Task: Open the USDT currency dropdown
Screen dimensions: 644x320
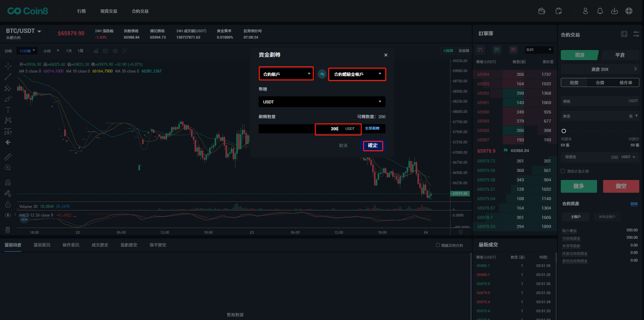Action: [x=322, y=102]
